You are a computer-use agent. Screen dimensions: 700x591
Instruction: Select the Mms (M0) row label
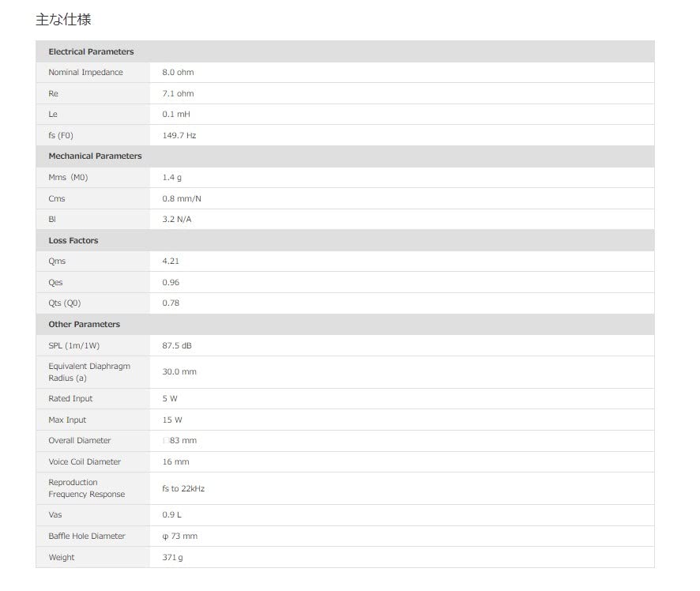click(68, 177)
